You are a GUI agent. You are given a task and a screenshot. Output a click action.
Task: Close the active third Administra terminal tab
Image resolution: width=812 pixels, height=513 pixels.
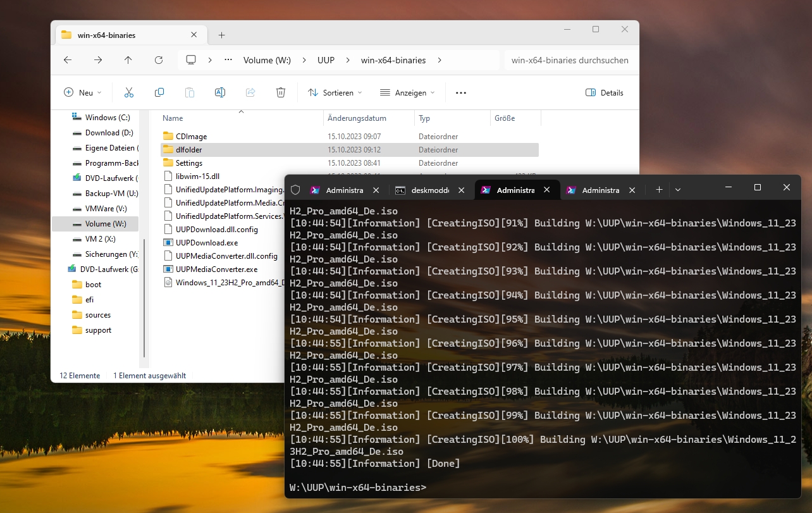(x=548, y=190)
